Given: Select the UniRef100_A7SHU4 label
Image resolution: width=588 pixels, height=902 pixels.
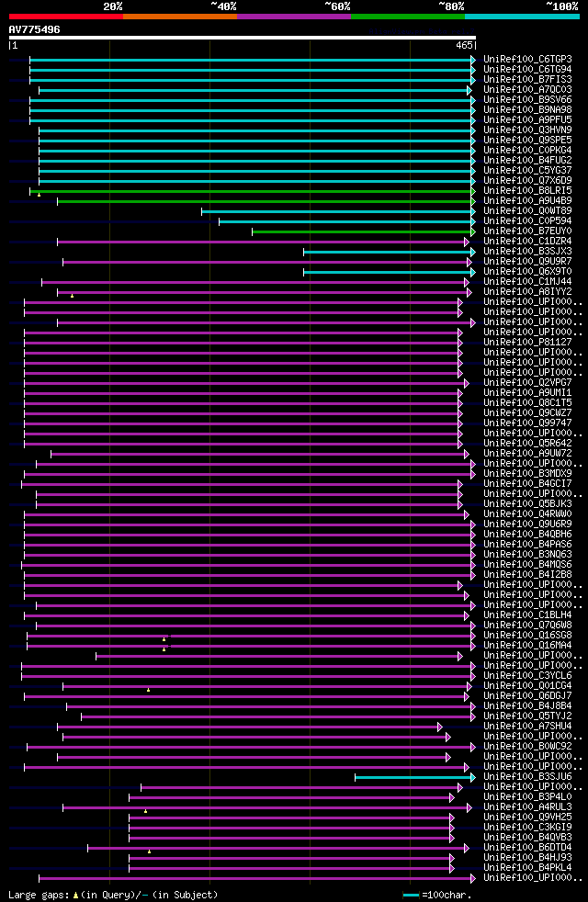Looking at the screenshot, I should [x=527, y=727].
